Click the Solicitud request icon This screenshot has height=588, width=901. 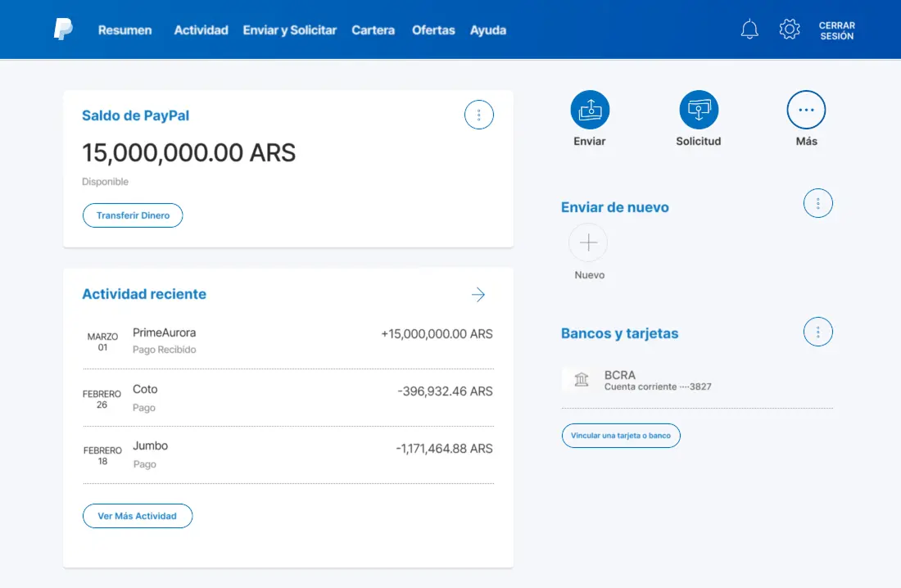[699, 110]
